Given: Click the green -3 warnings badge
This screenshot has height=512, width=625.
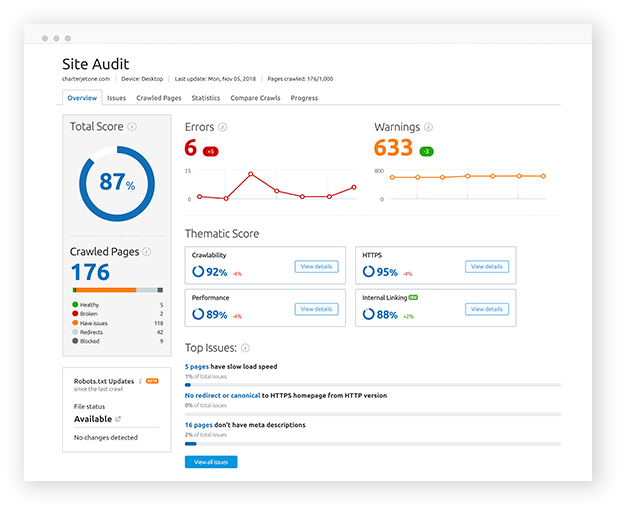Looking at the screenshot, I should click(x=426, y=151).
